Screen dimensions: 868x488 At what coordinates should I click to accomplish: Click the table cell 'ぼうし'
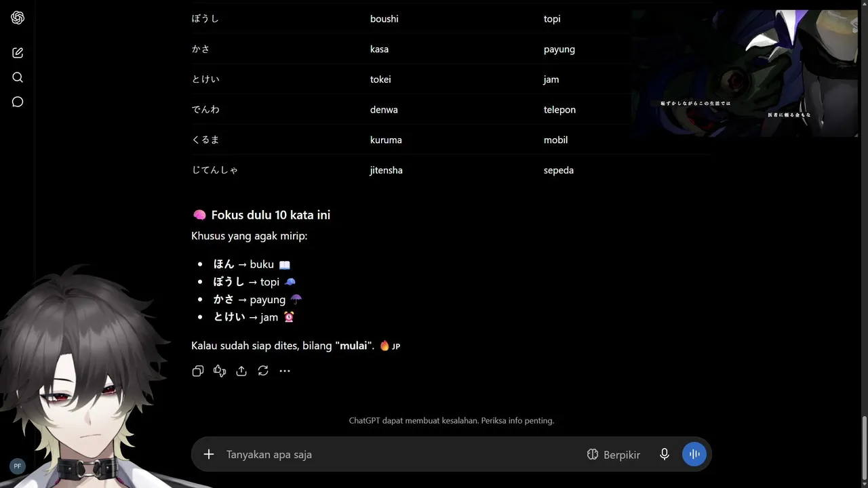point(205,19)
